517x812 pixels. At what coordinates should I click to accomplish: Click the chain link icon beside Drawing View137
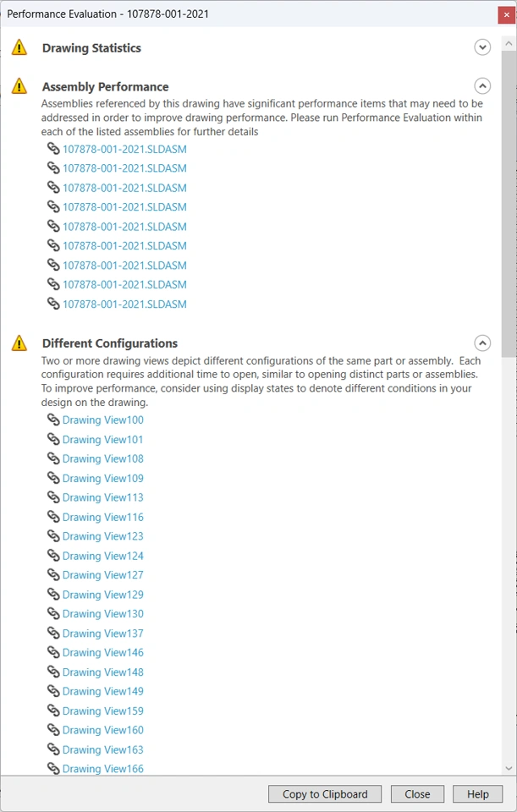54,633
